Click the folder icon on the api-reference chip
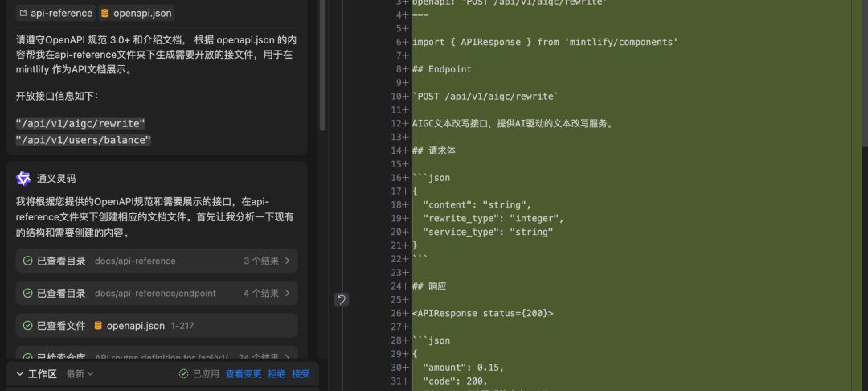 23,14
